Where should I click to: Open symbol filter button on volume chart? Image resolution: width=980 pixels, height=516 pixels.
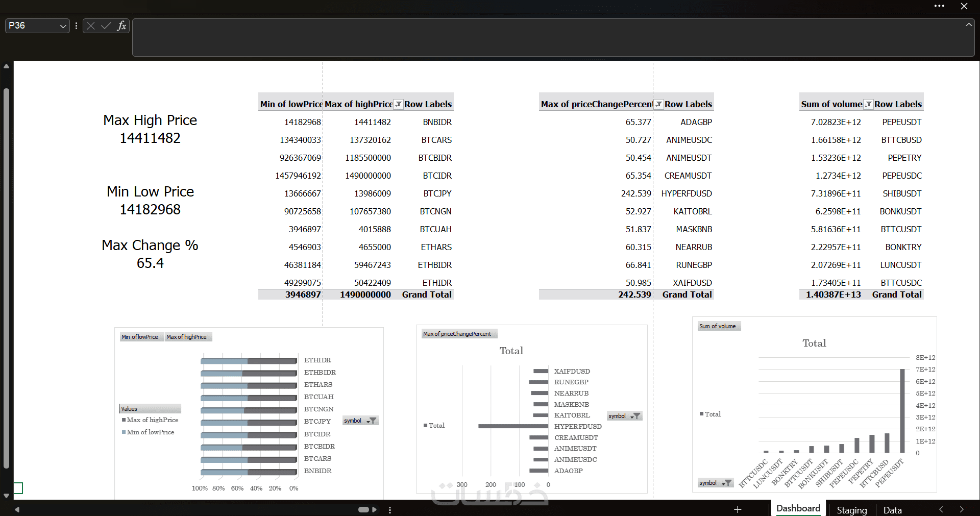pos(716,483)
